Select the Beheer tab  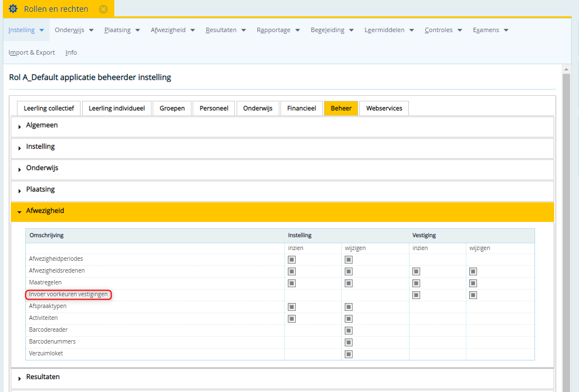pyautogui.click(x=341, y=108)
